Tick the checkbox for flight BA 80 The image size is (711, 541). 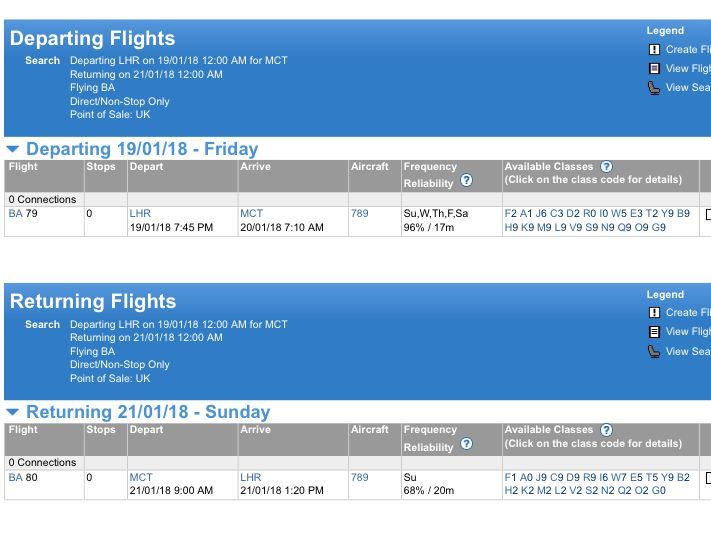pyautogui.click(x=707, y=477)
